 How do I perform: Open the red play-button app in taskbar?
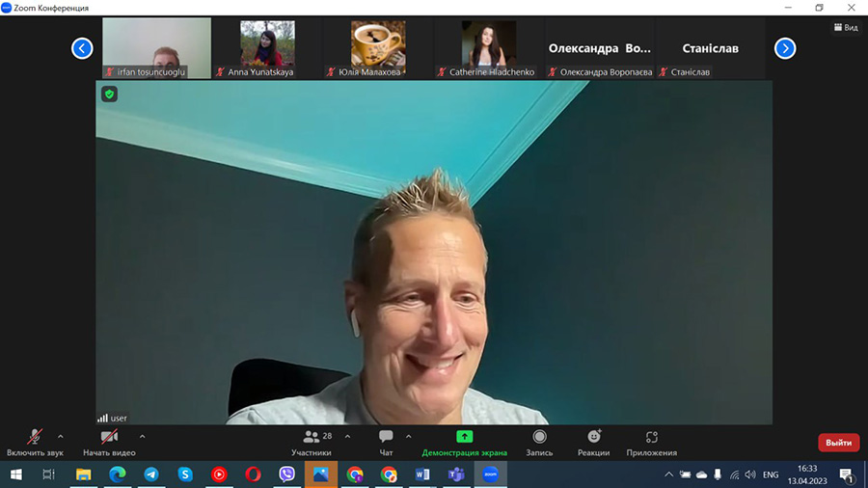pos(219,474)
